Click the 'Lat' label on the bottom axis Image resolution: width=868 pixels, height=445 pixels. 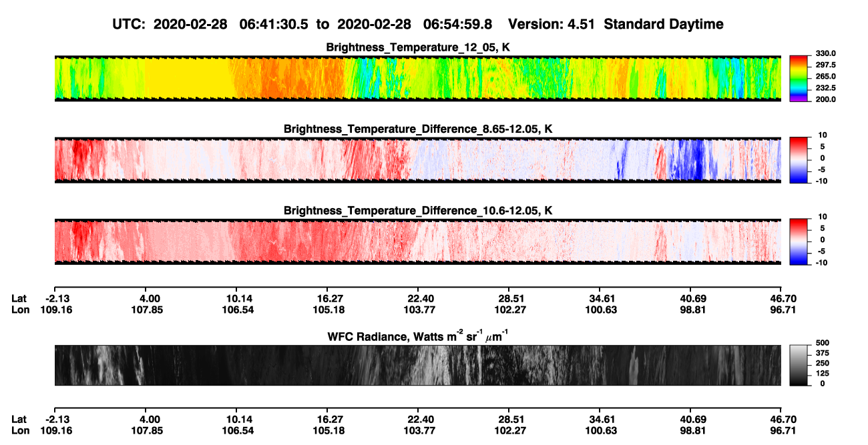click(19, 419)
